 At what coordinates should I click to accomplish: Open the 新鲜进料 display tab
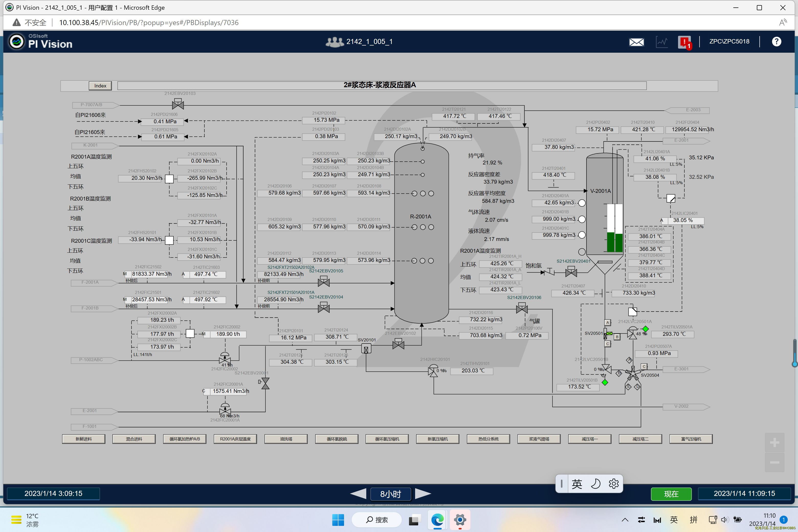point(83,439)
